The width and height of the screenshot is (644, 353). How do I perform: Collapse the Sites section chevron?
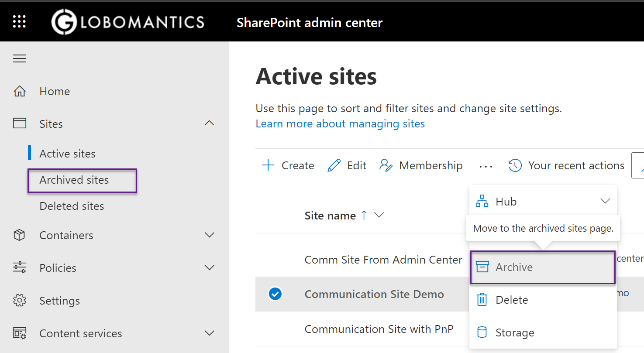(x=209, y=123)
